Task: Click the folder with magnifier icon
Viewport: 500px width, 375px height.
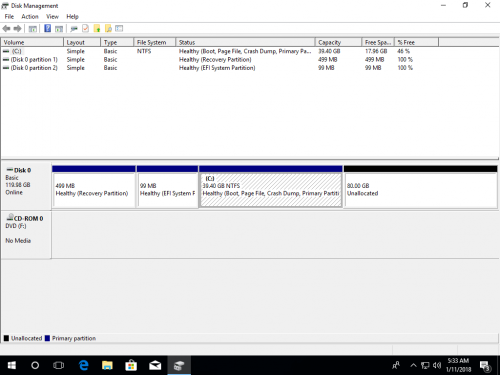Action: 108,29
